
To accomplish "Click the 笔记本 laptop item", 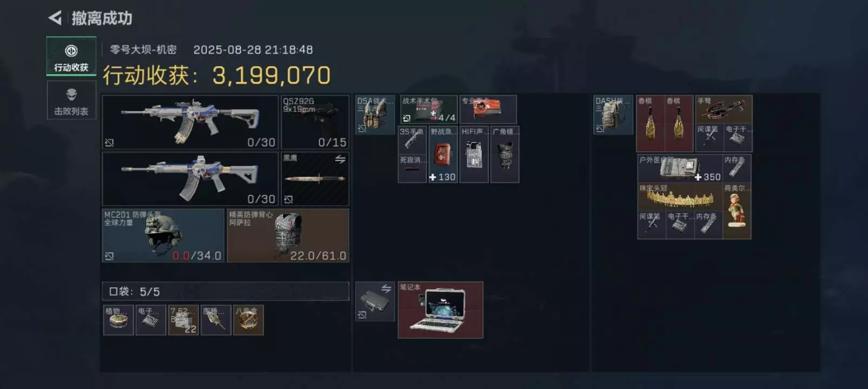I will (440, 310).
